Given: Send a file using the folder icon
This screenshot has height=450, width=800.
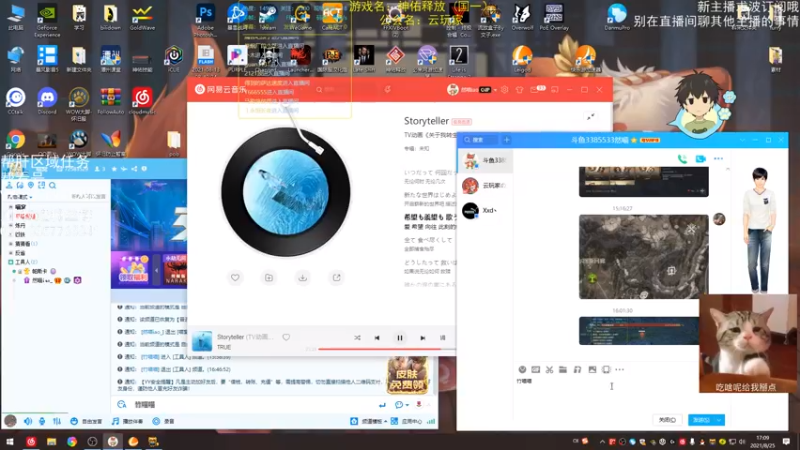Looking at the screenshot, I should pyautogui.click(x=563, y=369).
